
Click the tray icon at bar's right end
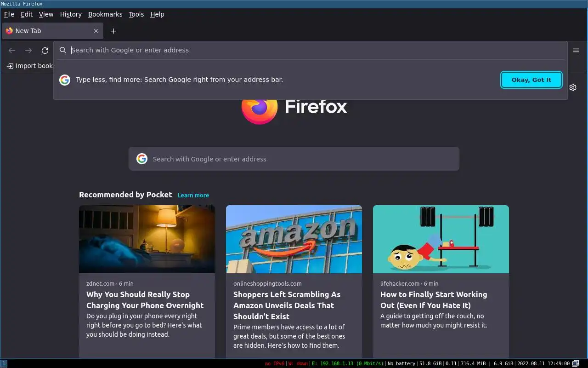(576, 363)
